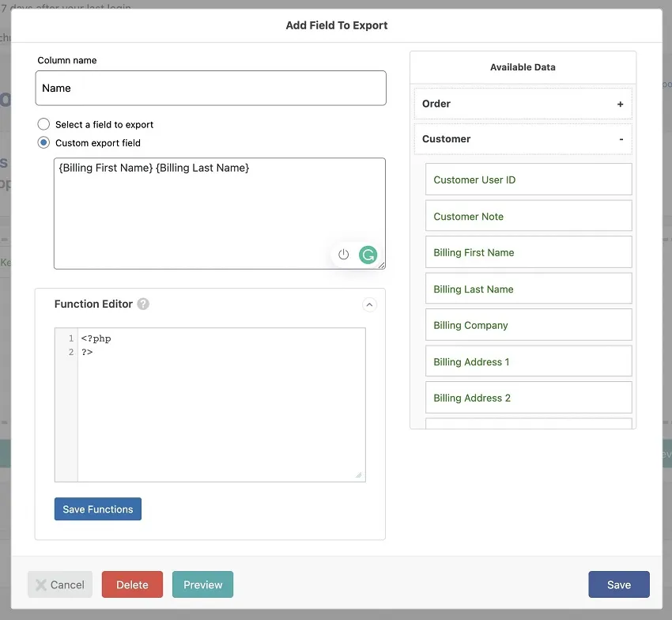Expand the Order data section
The height and width of the screenshot is (620, 672).
(621, 104)
